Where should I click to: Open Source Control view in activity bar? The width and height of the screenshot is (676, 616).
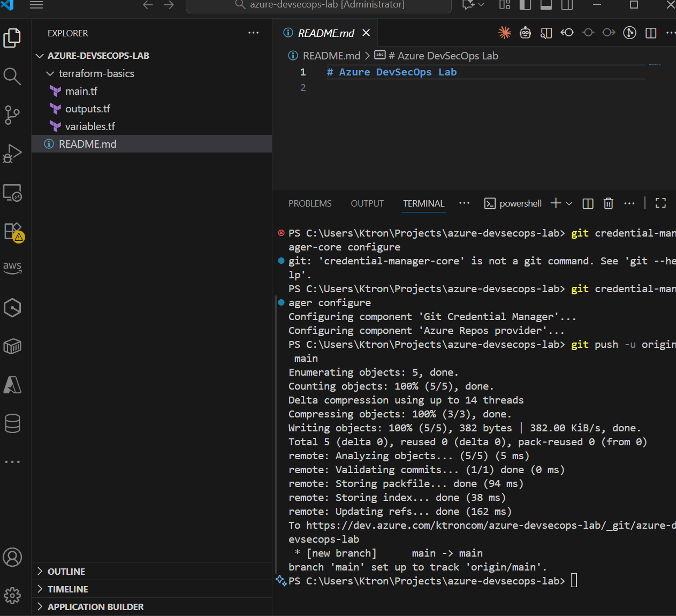point(12,115)
